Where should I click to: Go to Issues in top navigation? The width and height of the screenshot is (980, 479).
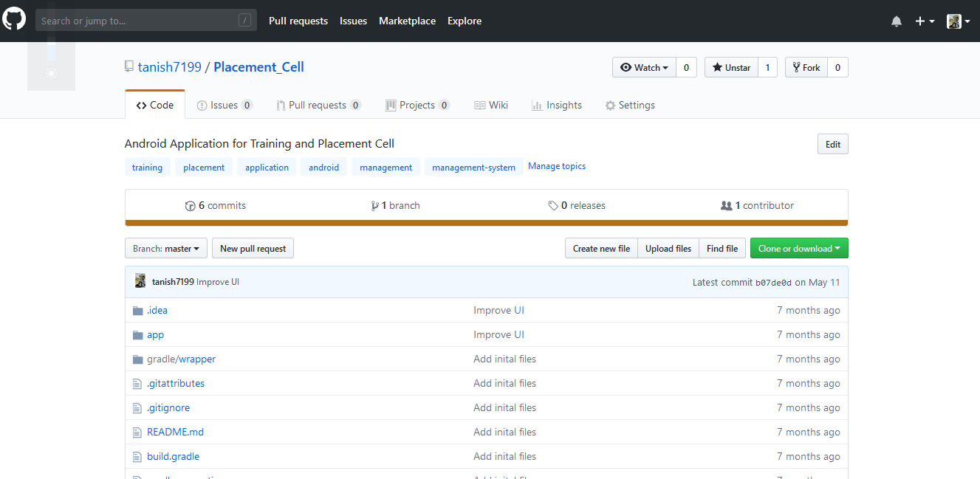point(353,21)
